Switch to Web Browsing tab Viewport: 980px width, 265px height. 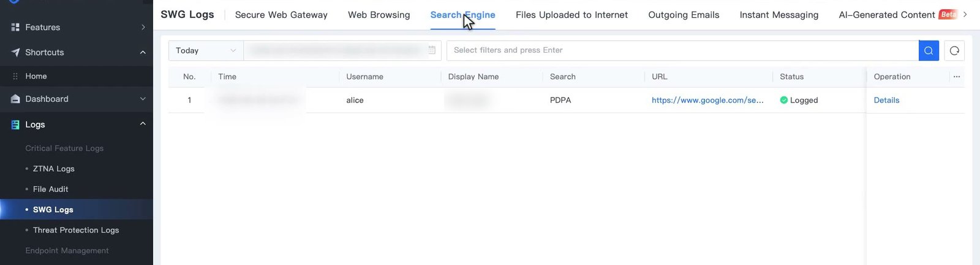[379, 15]
